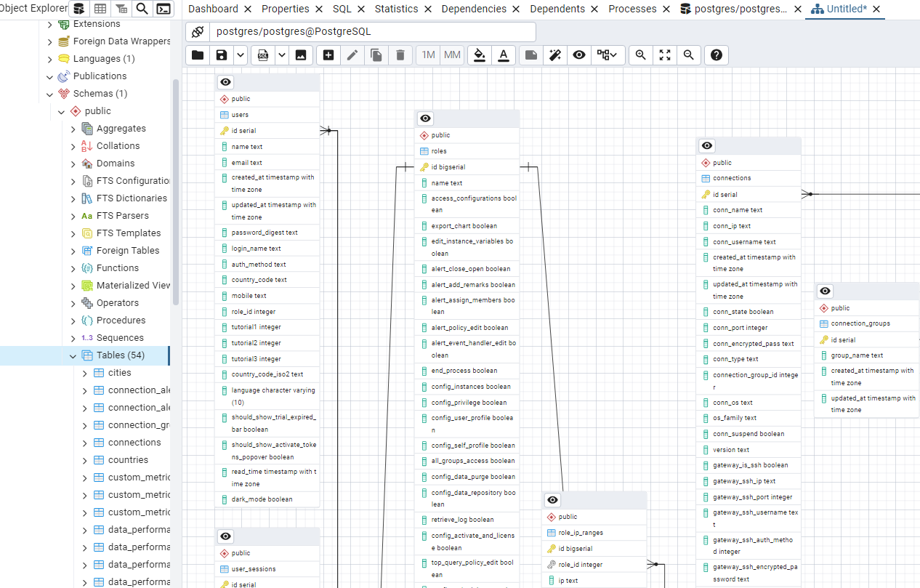Screen dimensions: 920x588
Task: Open the SQL generation options dropdown
Action: [x=281, y=55]
